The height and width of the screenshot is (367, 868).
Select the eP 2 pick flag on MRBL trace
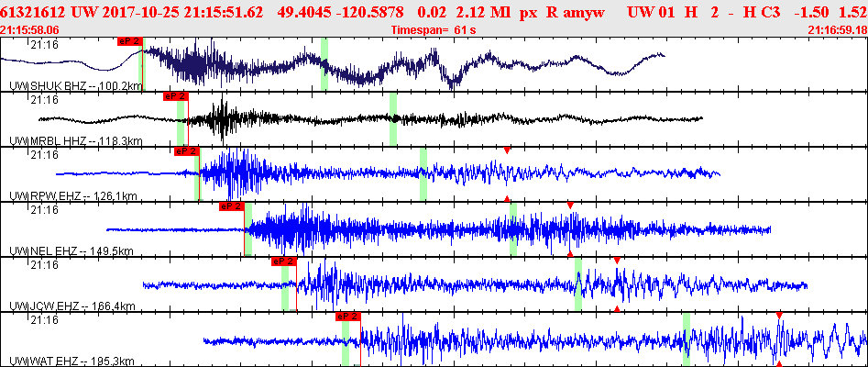(x=176, y=96)
